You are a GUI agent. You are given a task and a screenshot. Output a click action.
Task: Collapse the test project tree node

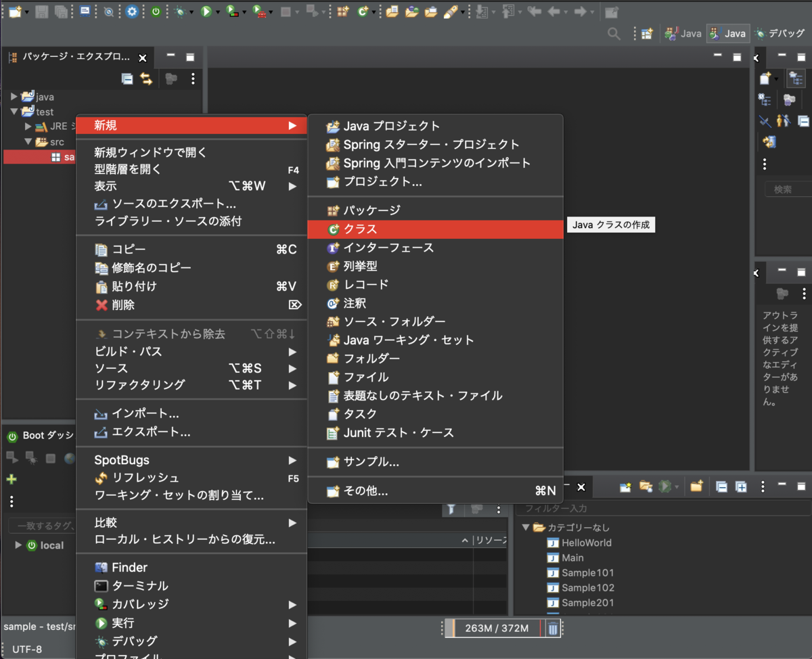click(14, 112)
